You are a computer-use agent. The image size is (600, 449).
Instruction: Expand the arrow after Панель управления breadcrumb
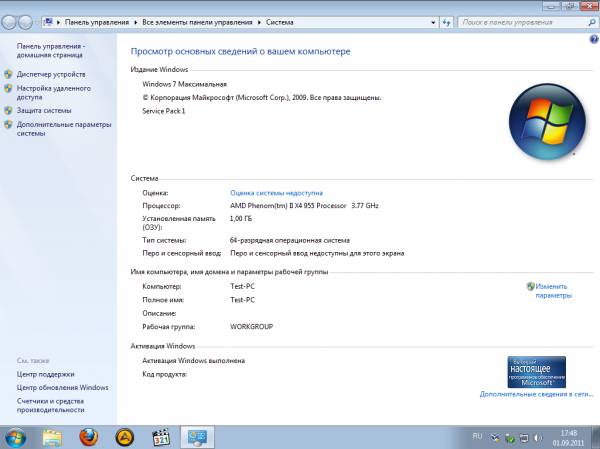(x=135, y=22)
